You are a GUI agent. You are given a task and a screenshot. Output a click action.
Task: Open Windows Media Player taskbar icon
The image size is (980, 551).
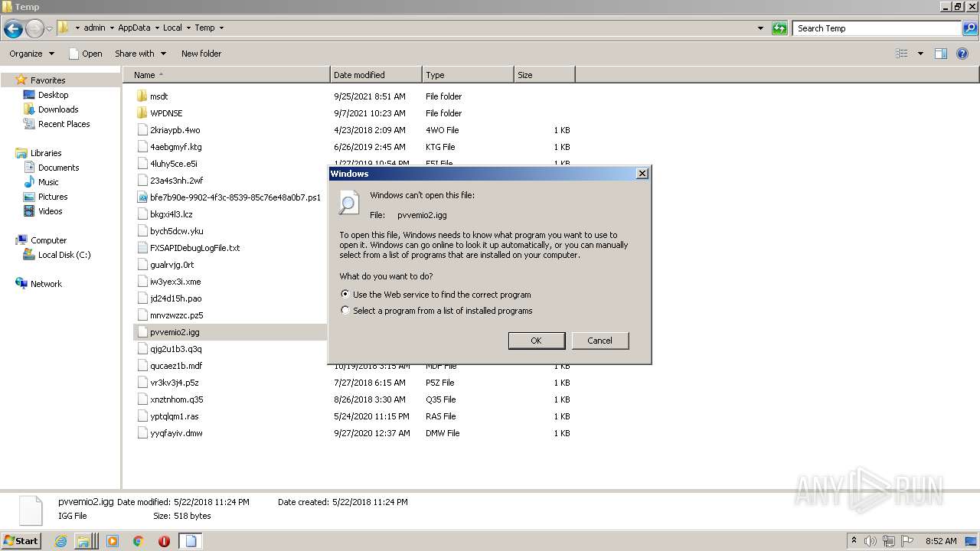pos(113,541)
